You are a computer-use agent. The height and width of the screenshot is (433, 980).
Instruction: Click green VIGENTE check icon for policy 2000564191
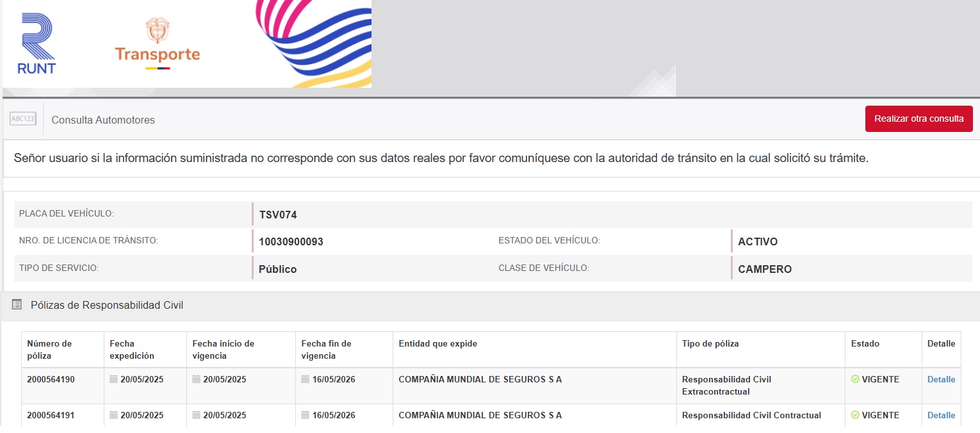click(854, 415)
